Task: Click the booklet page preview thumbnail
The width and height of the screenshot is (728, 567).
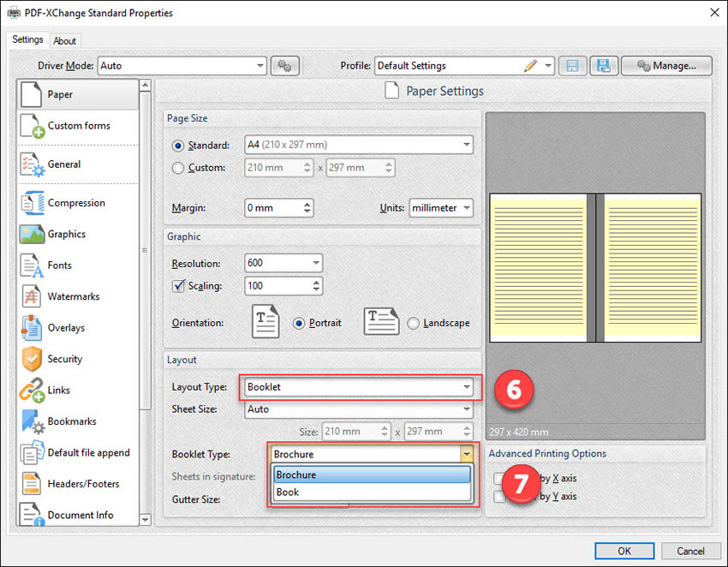Action: [x=595, y=268]
